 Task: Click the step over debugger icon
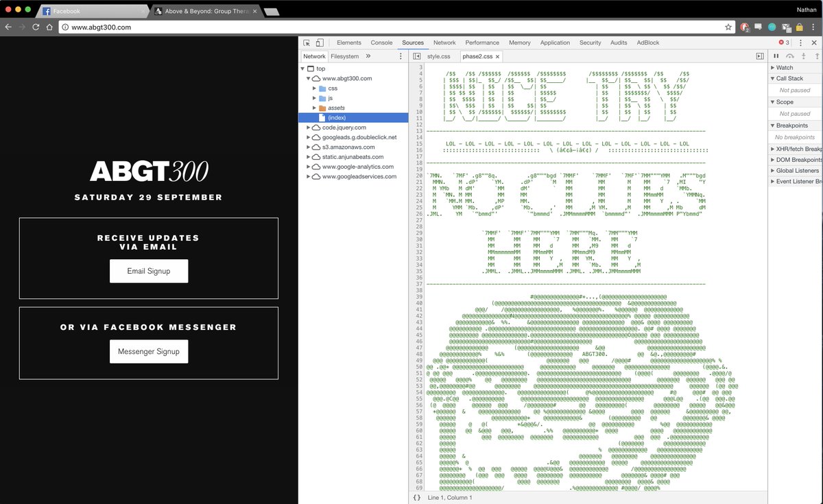pos(790,56)
